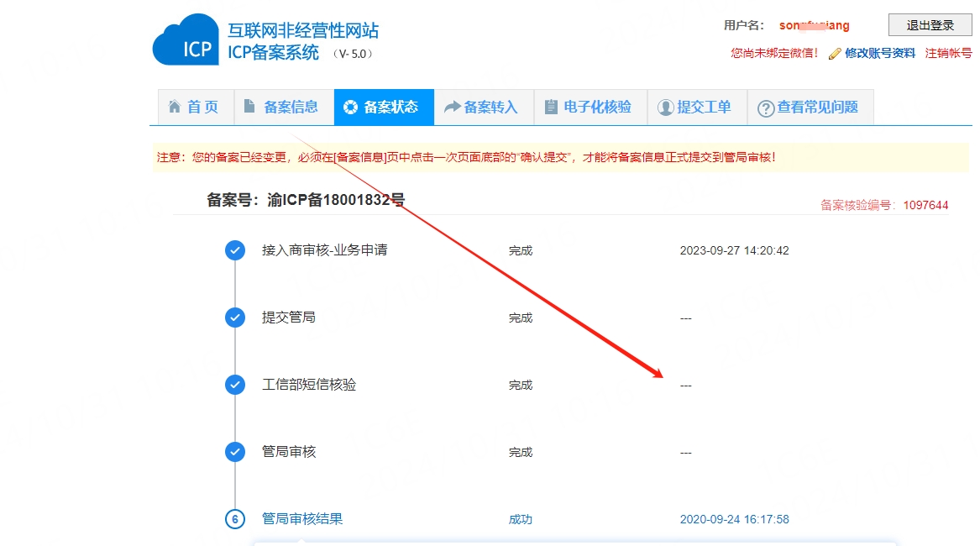This screenshot has width=980, height=546.
Task: Click 完成 status of 工信部短信核验 row
Action: pos(520,385)
